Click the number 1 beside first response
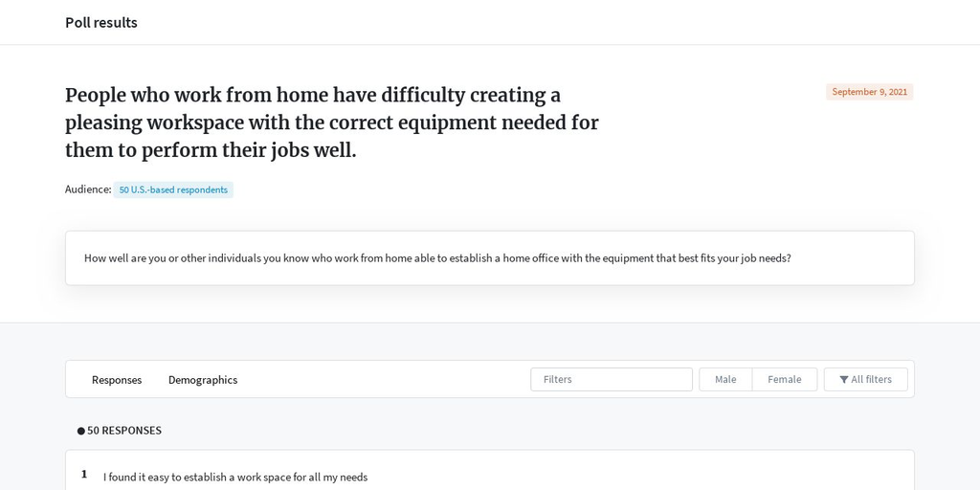This screenshot has height=490, width=980. tap(84, 475)
